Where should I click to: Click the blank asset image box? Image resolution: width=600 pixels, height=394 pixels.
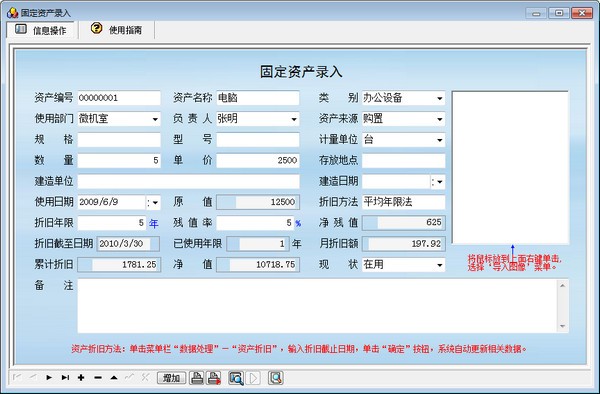coord(510,167)
